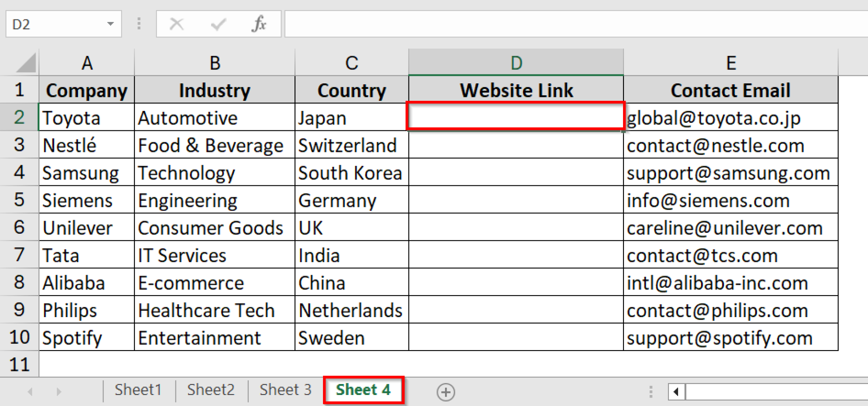
Task: Click the Cancel (X) icon beside formula bar
Action: (x=177, y=24)
